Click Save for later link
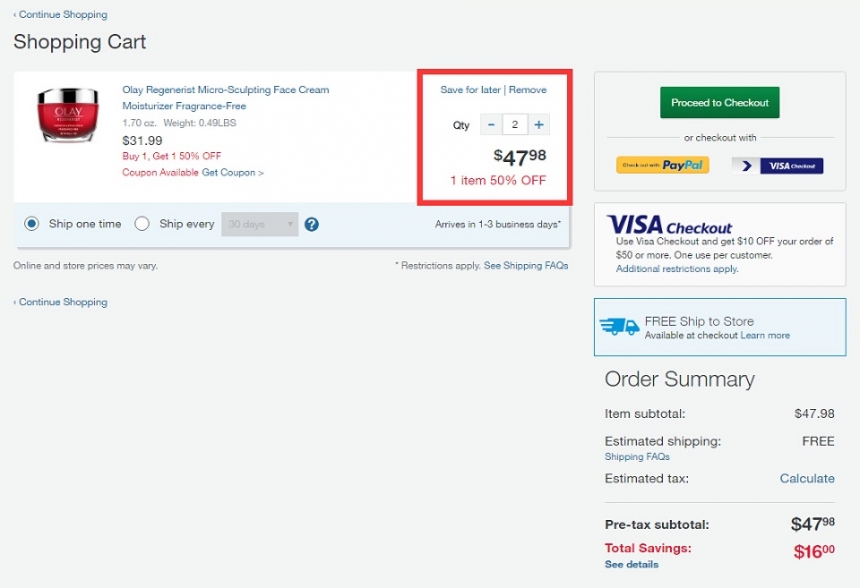This screenshot has height=588, width=860. tap(470, 90)
